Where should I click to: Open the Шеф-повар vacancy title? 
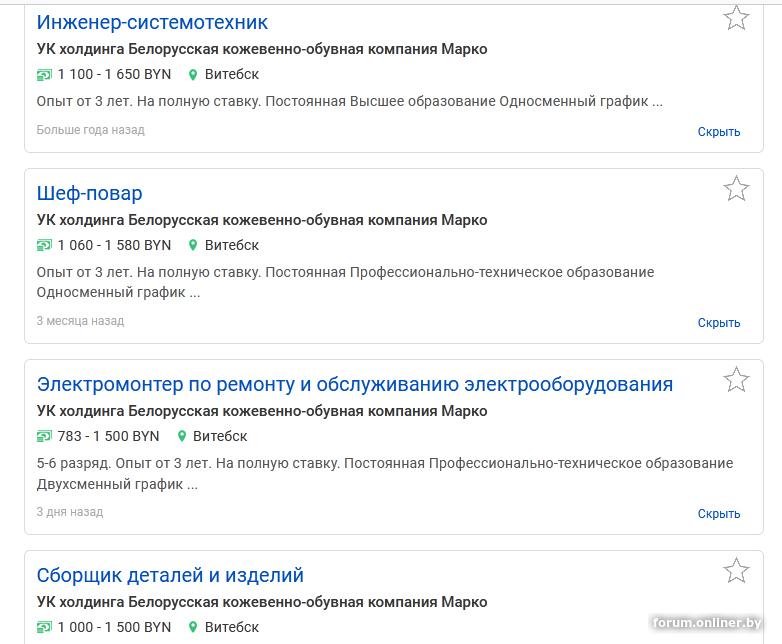[x=90, y=193]
